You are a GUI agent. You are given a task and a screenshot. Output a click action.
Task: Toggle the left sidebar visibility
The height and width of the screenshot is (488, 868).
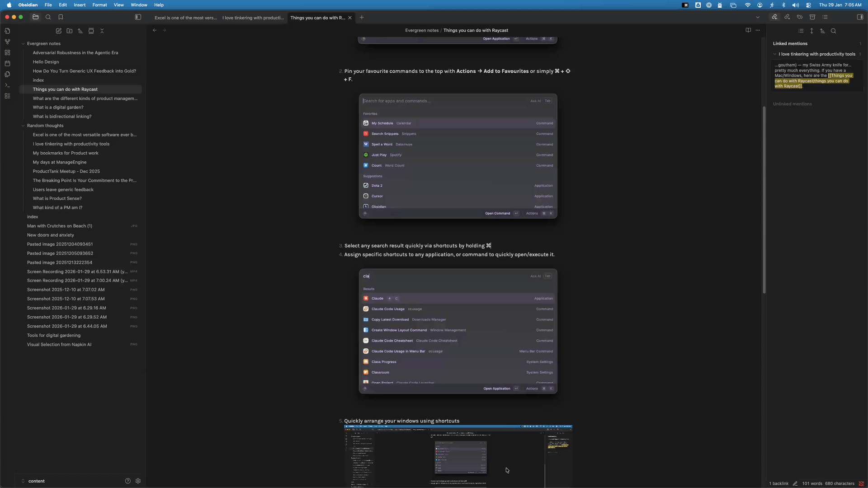coord(138,17)
